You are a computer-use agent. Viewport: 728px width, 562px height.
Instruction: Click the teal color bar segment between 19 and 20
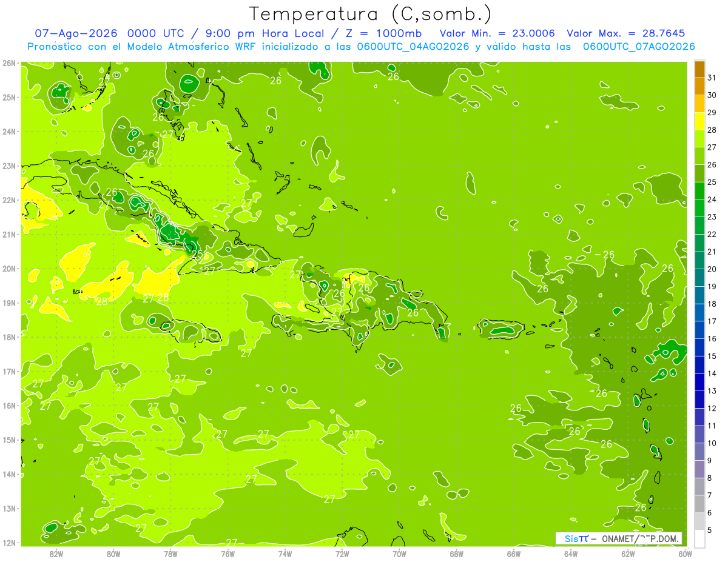699,278
